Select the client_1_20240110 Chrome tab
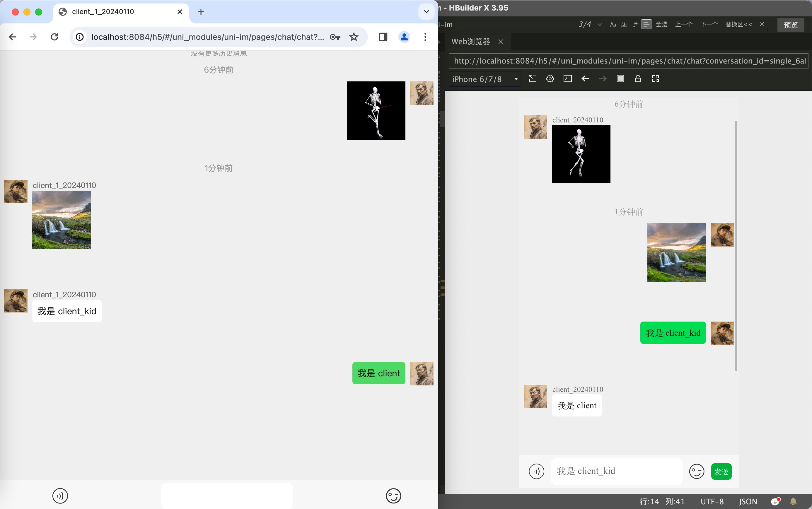 pos(121,12)
